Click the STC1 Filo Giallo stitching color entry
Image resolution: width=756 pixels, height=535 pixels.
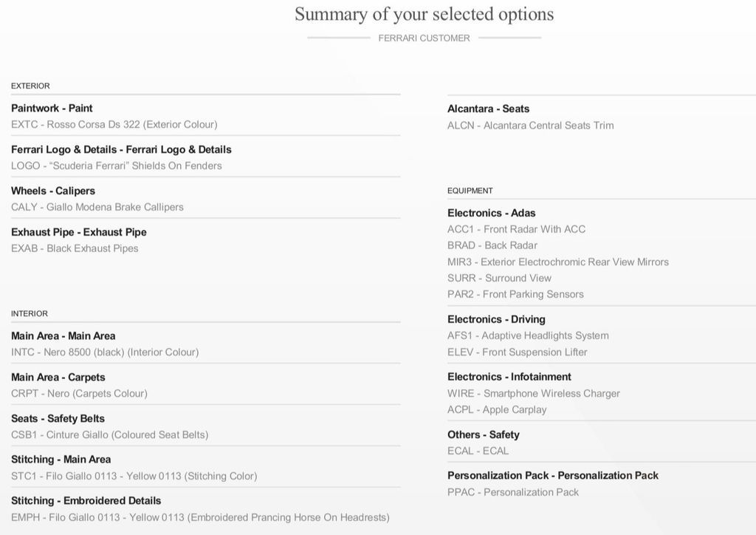(x=134, y=476)
